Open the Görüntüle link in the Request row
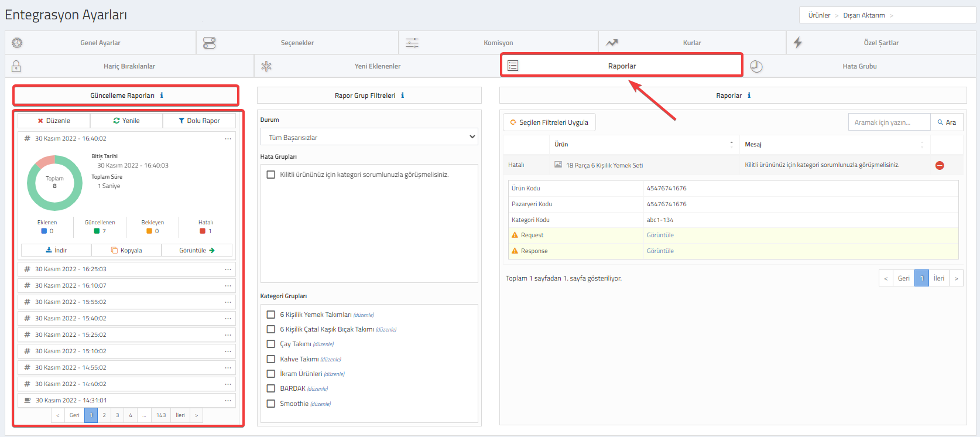This screenshot has height=437, width=980. [660, 235]
